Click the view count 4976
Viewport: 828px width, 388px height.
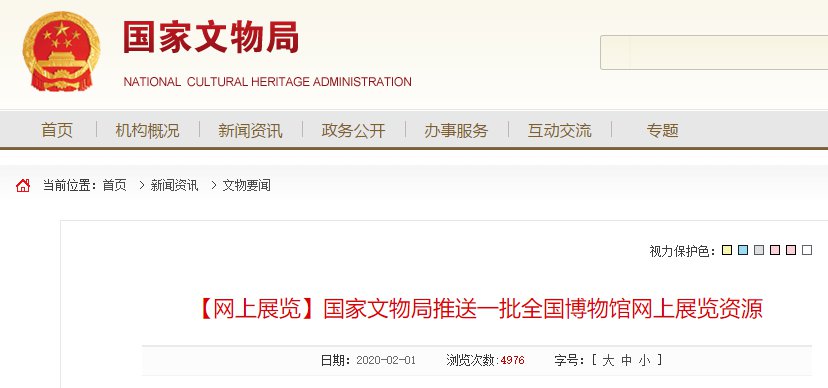point(512,361)
